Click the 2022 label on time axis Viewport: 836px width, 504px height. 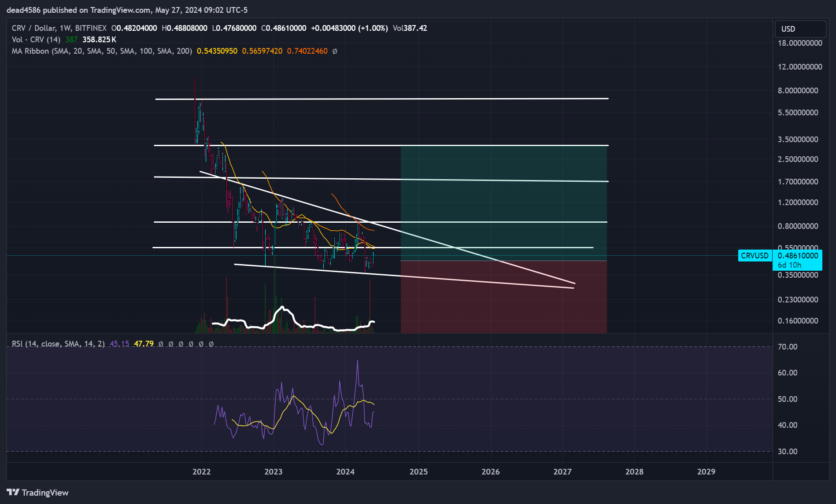(x=202, y=472)
